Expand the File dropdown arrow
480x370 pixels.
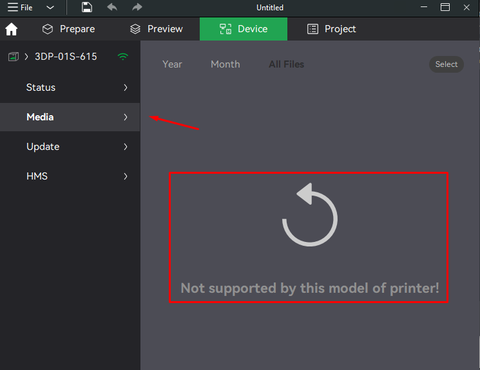[50, 7]
